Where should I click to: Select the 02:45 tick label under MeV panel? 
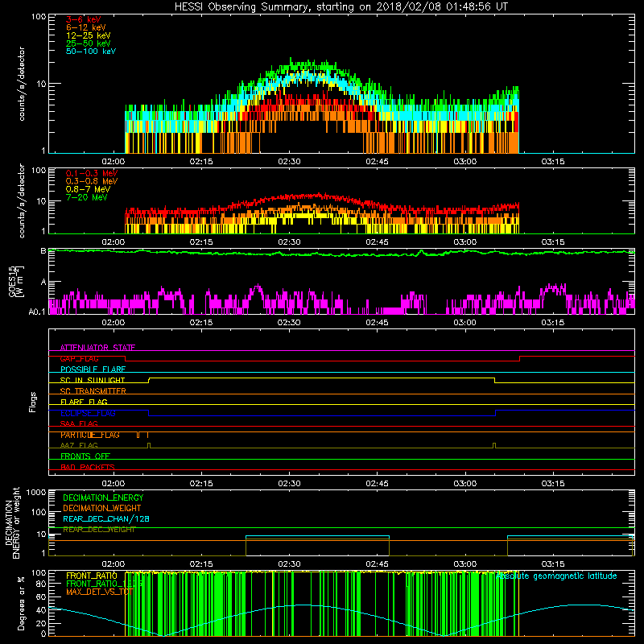tap(377, 242)
